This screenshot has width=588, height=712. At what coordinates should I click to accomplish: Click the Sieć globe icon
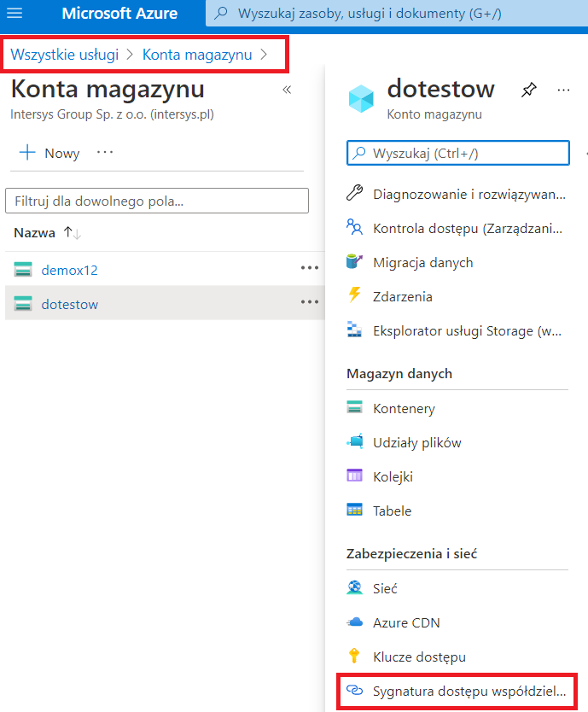pyautogui.click(x=355, y=587)
